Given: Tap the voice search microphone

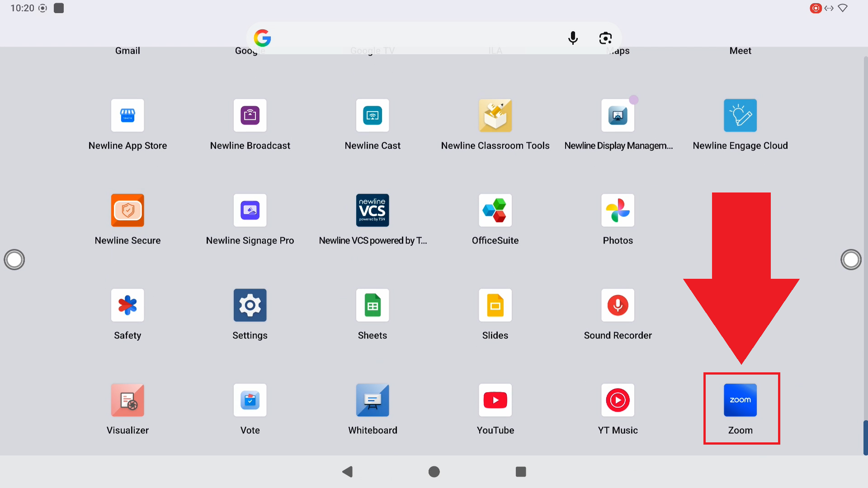Looking at the screenshot, I should [x=573, y=38].
